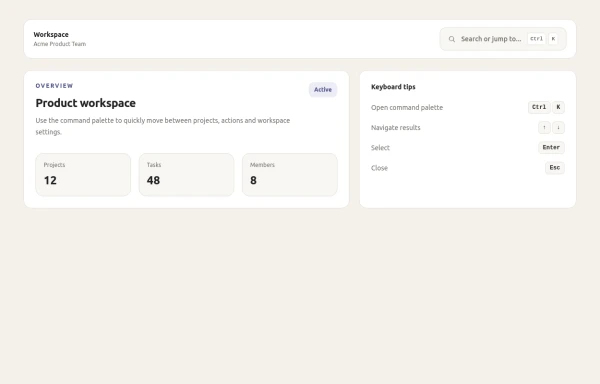Screen dimensions: 600x384
Task: Click 'Navigate results' tip text
Action: tap(396, 128)
